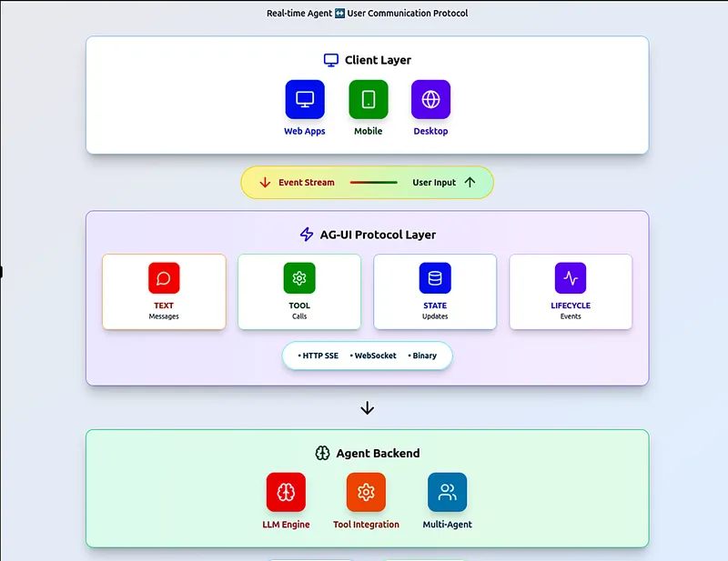Select the green Mobile phone icon
This screenshot has width=728, height=561.
click(368, 99)
